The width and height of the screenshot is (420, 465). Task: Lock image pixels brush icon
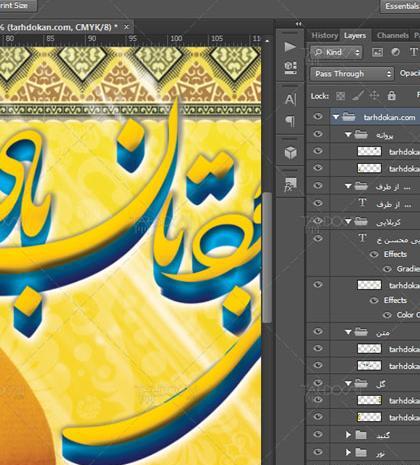[358, 96]
